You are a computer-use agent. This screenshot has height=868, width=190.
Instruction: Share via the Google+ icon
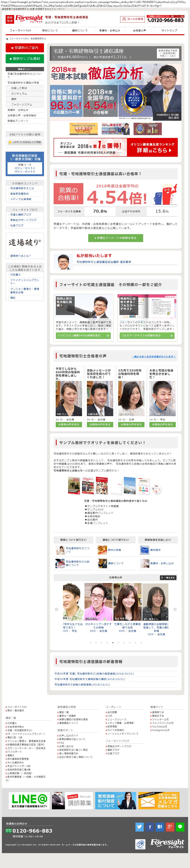170,827
